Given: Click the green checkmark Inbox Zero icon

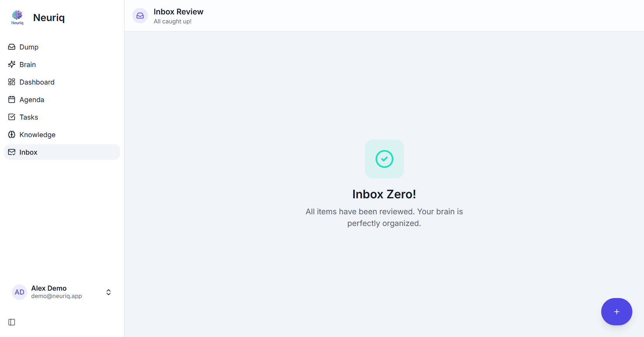Looking at the screenshot, I should [384, 159].
